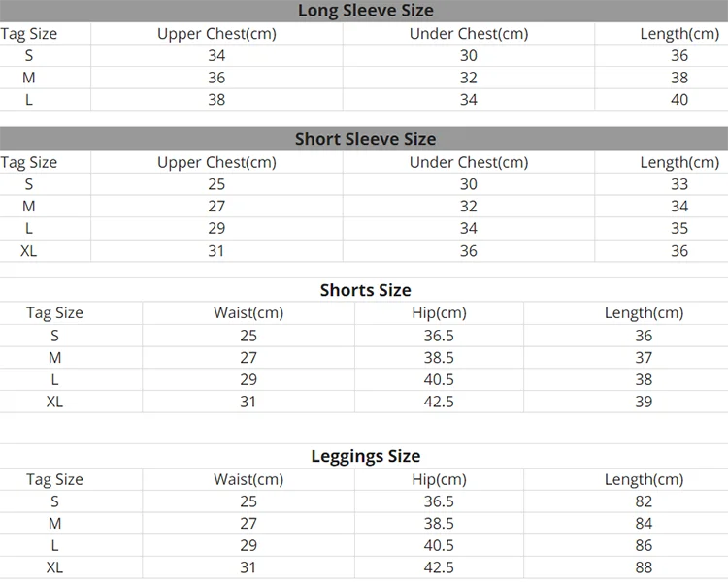Select Tag Size header in Shorts table
Viewport: 728px width, 582px height.
click(54, 312)
